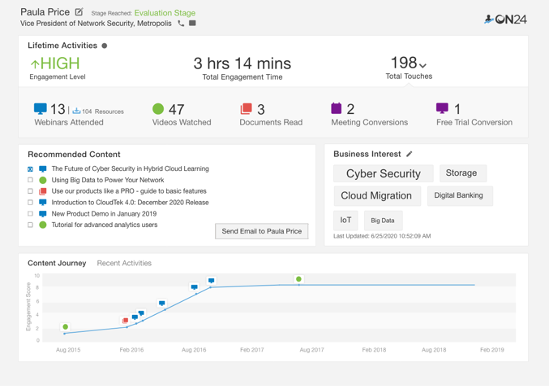The height and width of the screenshot is (388, 549).
Task: Check Introduction to CloudTek 4.0 checkbox
Action: tap(30, 202)
